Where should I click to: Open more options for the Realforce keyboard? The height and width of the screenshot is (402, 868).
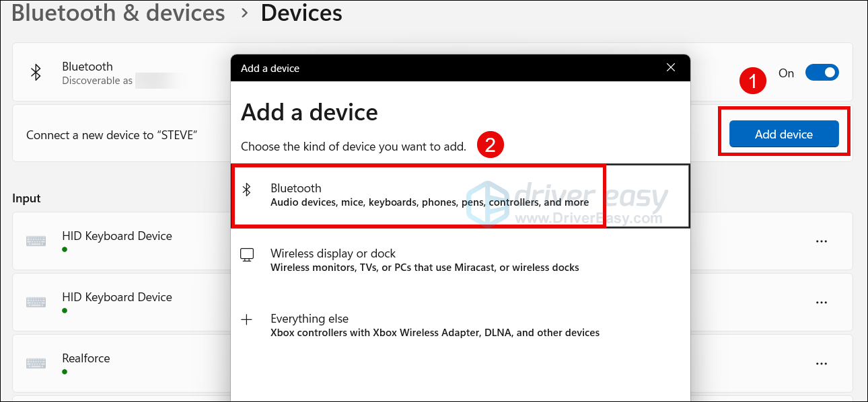click(821, 363)
